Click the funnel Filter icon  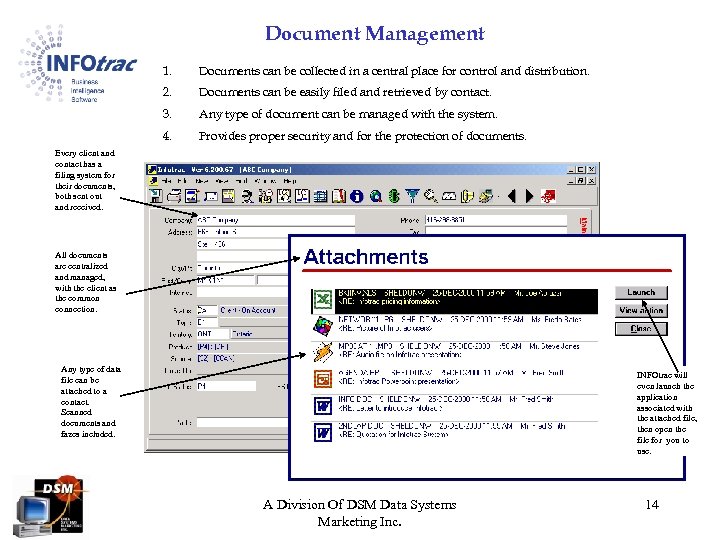412,196
